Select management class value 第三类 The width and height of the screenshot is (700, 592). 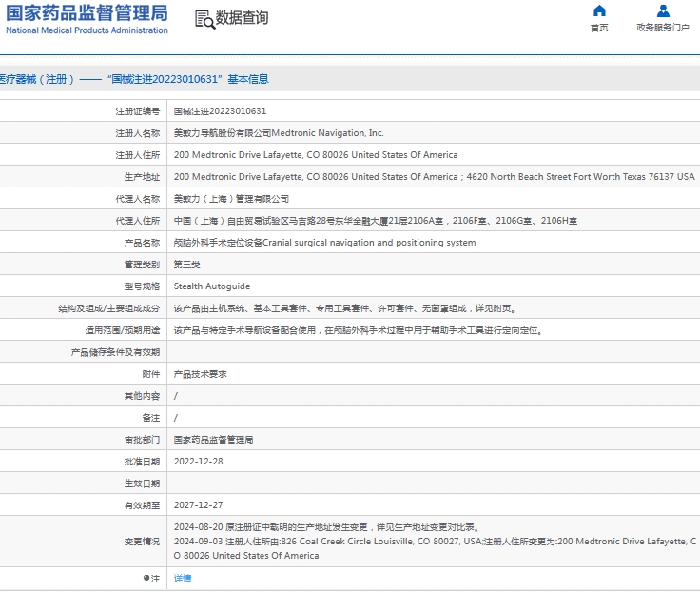186,265
